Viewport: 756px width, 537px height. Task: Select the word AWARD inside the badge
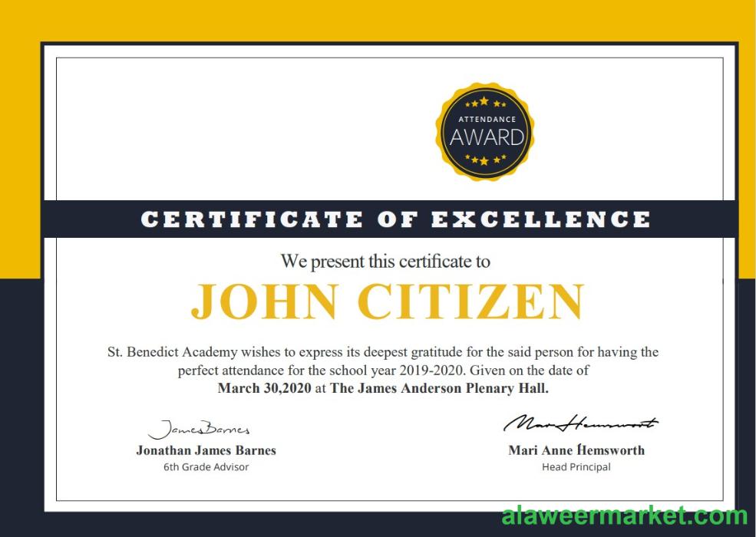point(487,138)
